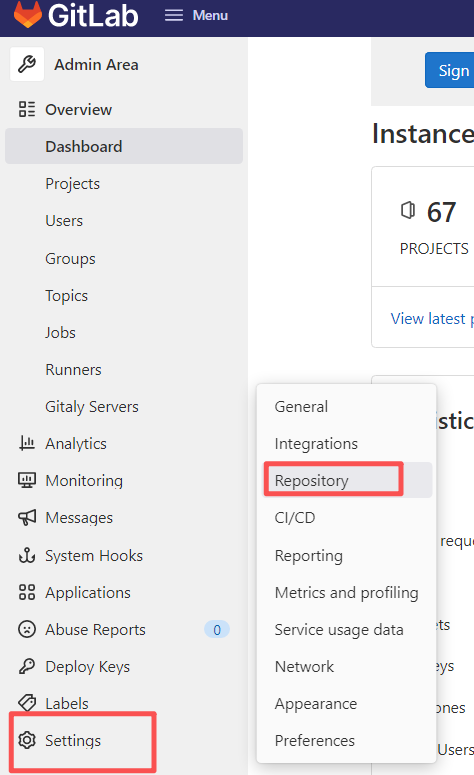Click the Admin Area wrench icon
Screen dimensions: 474x775
click(27, 64)
